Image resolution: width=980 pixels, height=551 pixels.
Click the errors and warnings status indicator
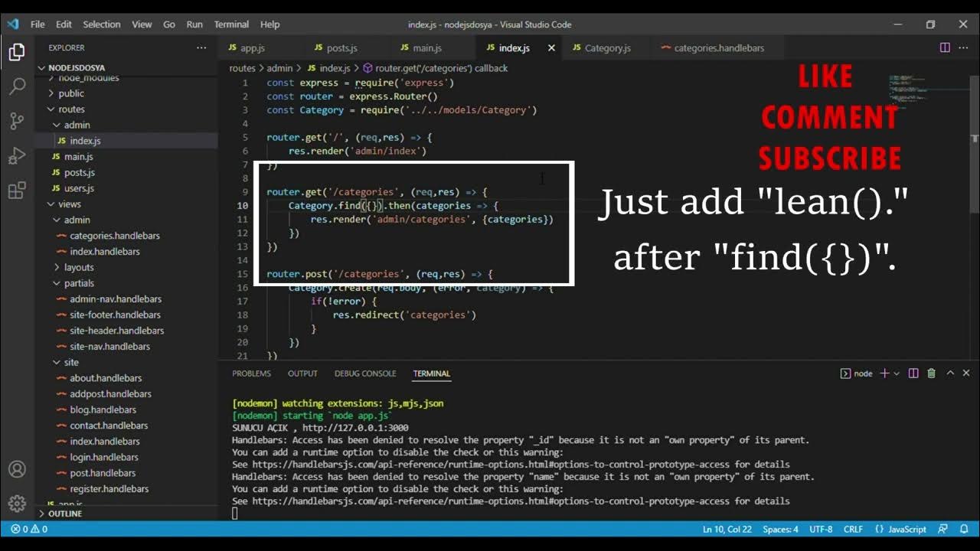tap(29, 529)
